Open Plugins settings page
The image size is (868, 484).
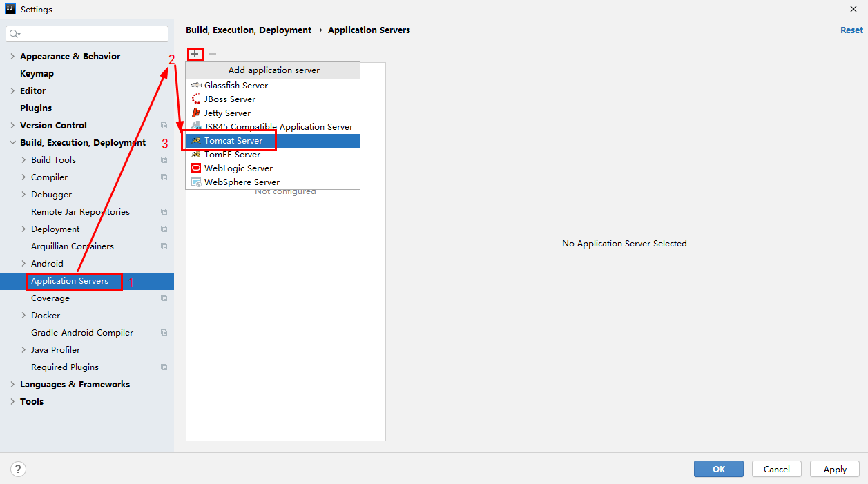click(x=36, y=108)
